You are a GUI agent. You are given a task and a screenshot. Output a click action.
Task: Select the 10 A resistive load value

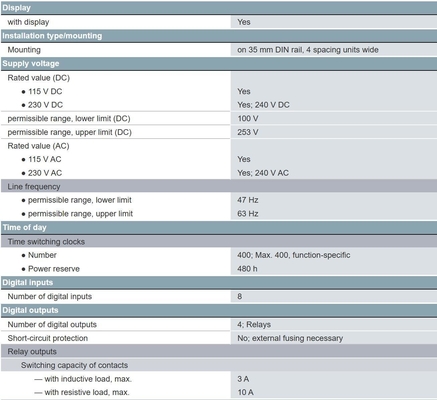245,392
